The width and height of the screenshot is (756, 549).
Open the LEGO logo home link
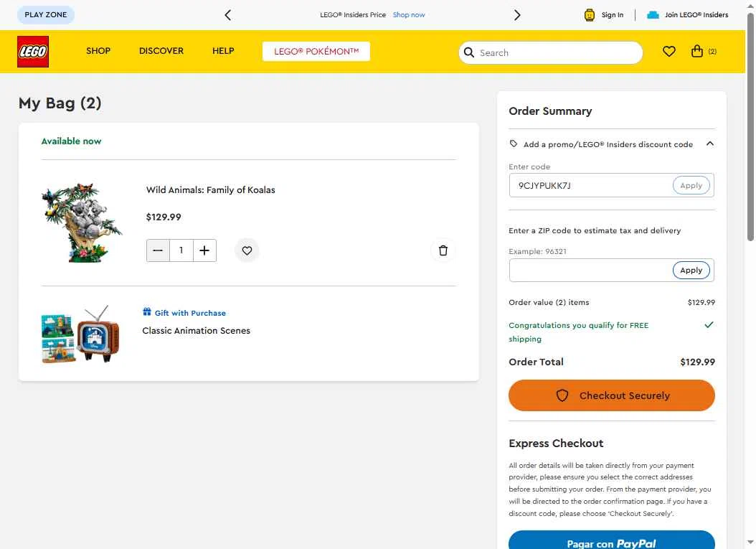click(33, 52)
